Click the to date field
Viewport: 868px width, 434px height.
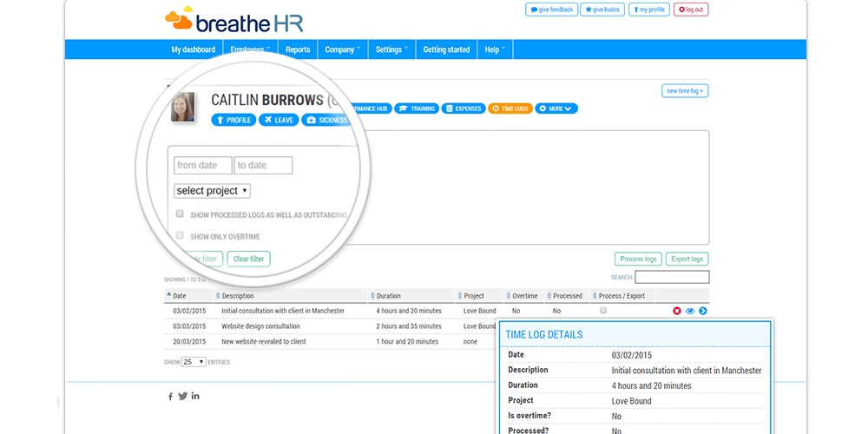click(x=264, y=166)
